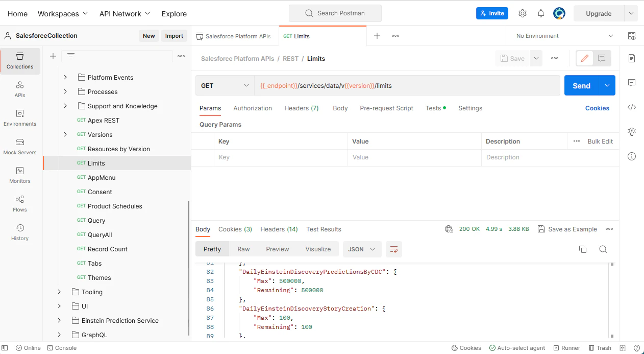This screenshot has height=354, width=644.
Task: Click Save as Example
Action: tap(567, 229)
